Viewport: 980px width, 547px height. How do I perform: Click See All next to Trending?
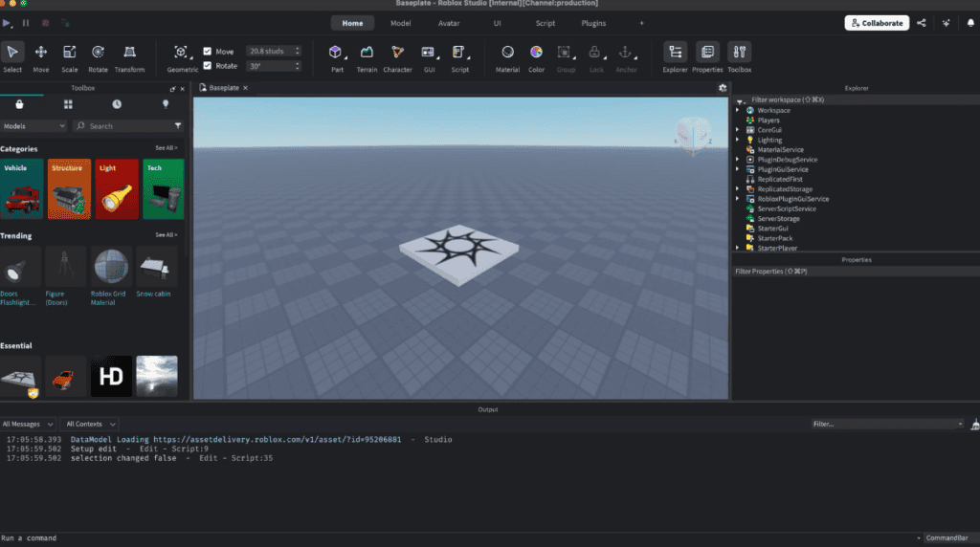(167, 235)
